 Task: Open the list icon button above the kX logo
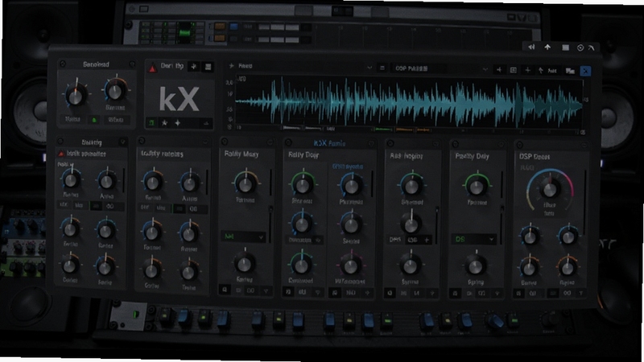click(208, 67)
